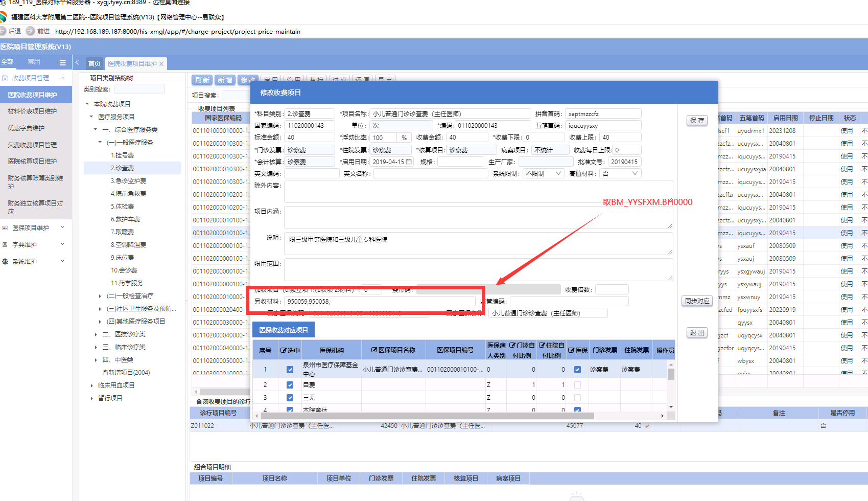Click the tab bar left arrow icon
Screen dimensions: 868x501
[77, 63]
